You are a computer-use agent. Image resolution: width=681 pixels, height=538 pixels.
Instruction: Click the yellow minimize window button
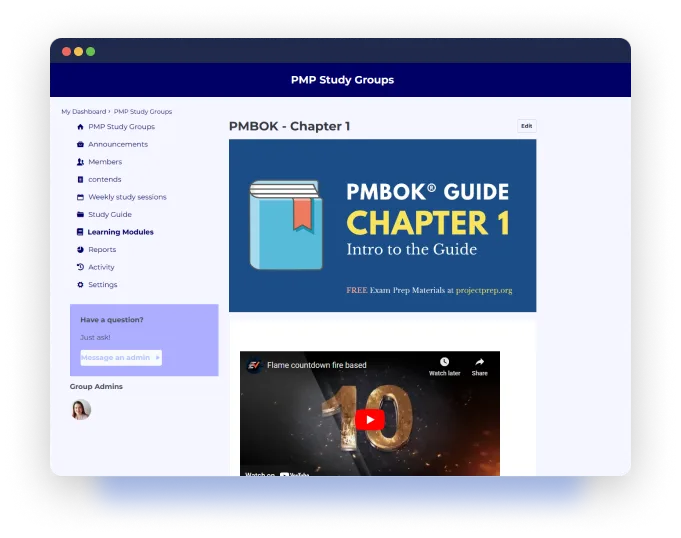point(79,52)
